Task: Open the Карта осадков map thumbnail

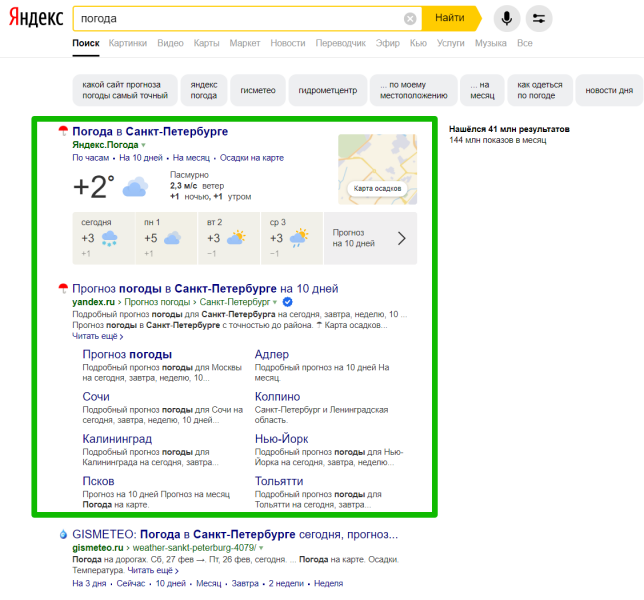Action: (377, 169)
